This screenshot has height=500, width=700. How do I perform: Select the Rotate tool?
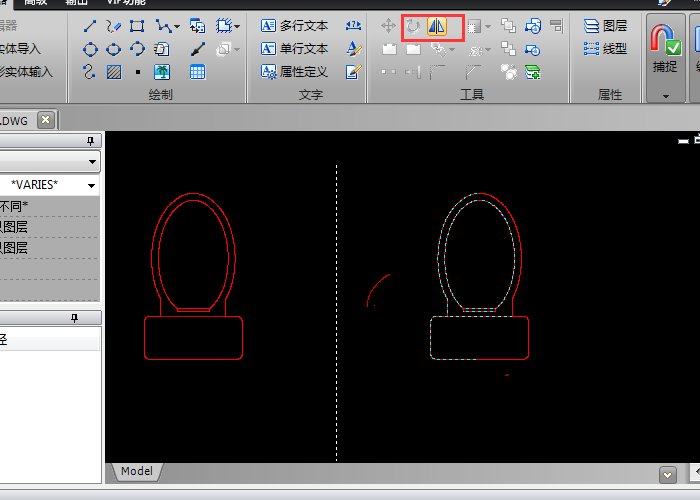(x=413, y=26)
